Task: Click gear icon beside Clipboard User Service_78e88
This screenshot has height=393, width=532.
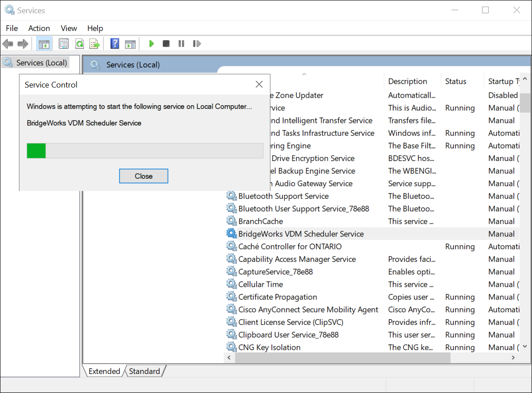Action: (232, 335)
